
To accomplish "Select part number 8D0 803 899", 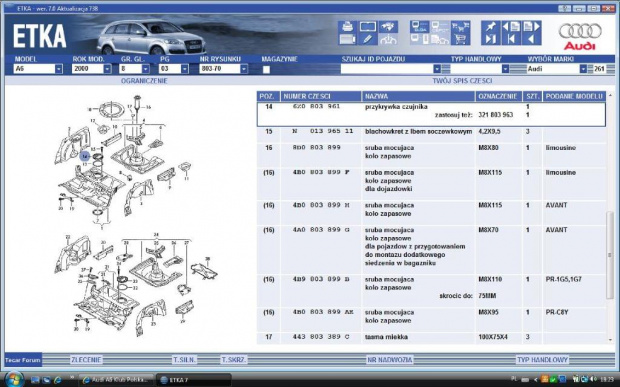I will (316, 147).
